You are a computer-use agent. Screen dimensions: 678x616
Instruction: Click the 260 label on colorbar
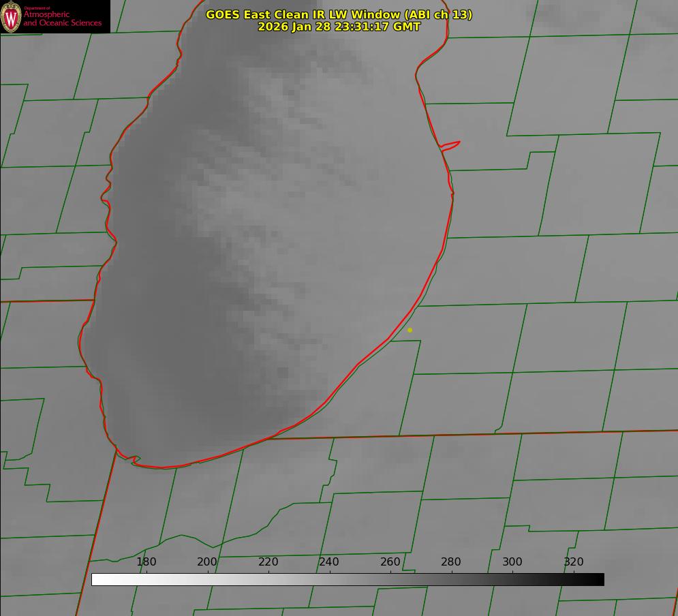pos(390,562)
